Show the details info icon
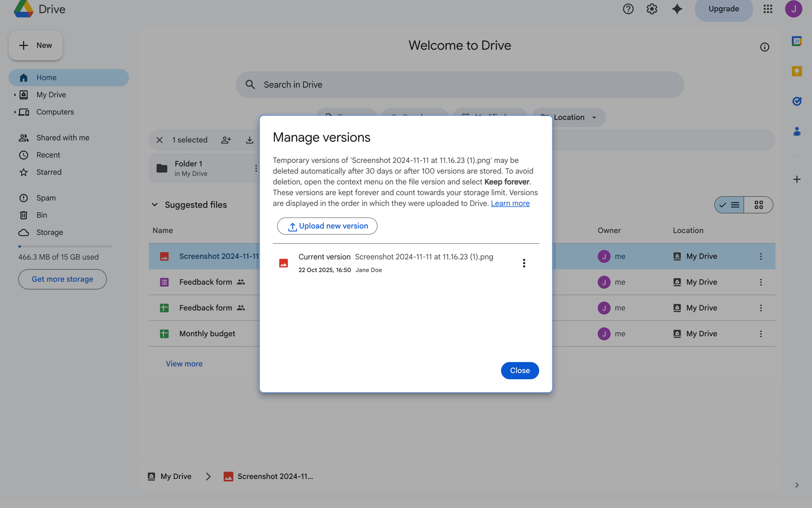This screenshot has height=508, width=812. pyautogui.click(x=765, y=47)
